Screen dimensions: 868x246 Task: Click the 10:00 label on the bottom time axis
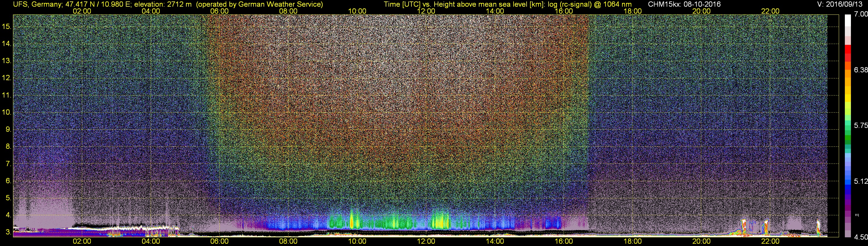(357, 241)
